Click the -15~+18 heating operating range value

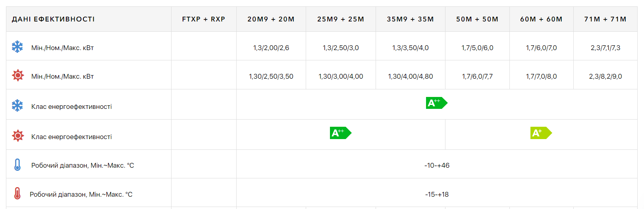click(x=437, y=194)
